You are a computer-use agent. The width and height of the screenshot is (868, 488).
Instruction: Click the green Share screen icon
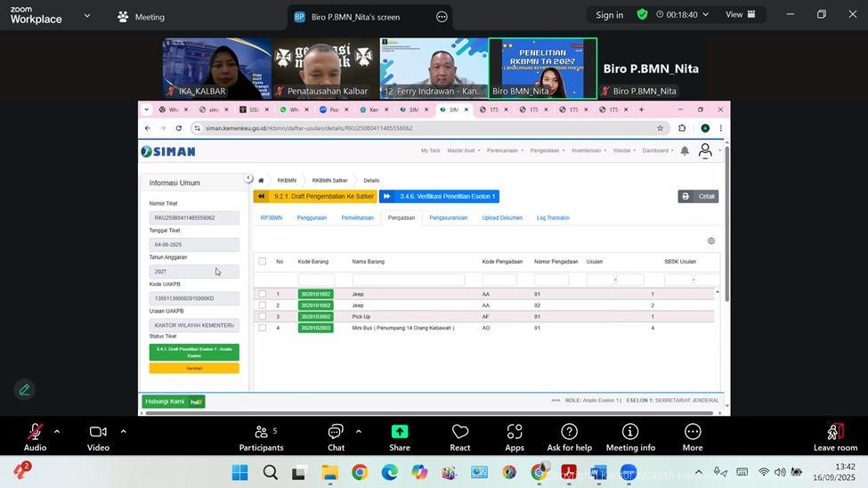click(400, 433)
